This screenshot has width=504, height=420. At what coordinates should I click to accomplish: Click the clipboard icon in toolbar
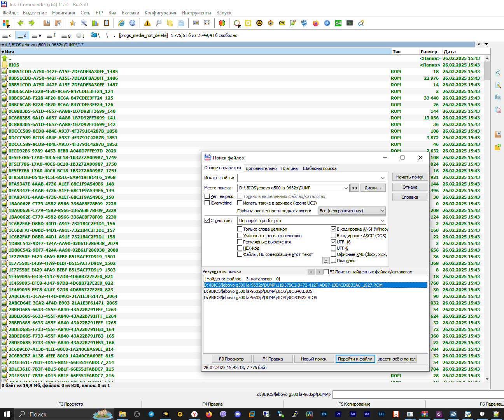click(x=106, y=23)
